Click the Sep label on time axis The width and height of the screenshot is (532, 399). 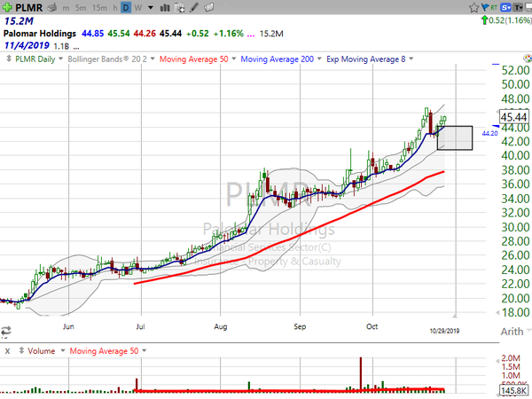pos(300,326)
